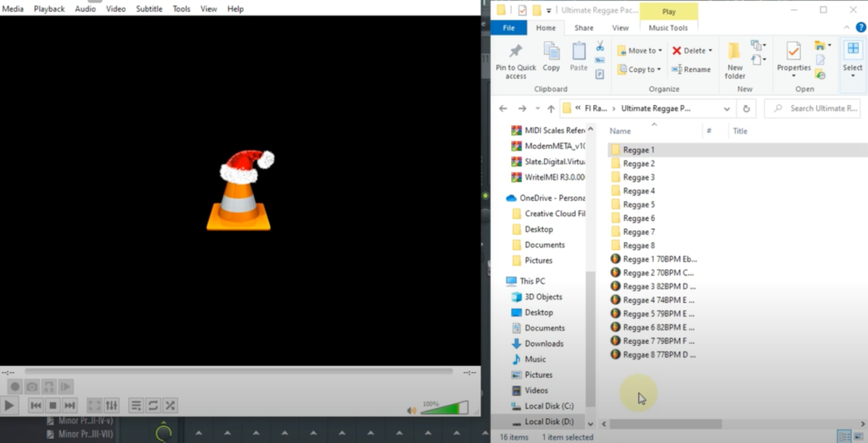
Task: Click the Paste shortcut icon
Action: click(600, 74)
